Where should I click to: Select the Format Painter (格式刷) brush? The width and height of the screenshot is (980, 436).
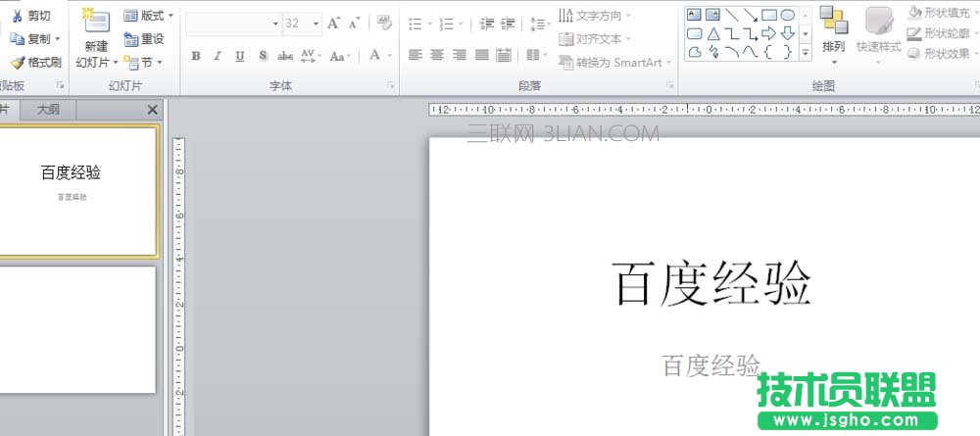pos(36,62)
